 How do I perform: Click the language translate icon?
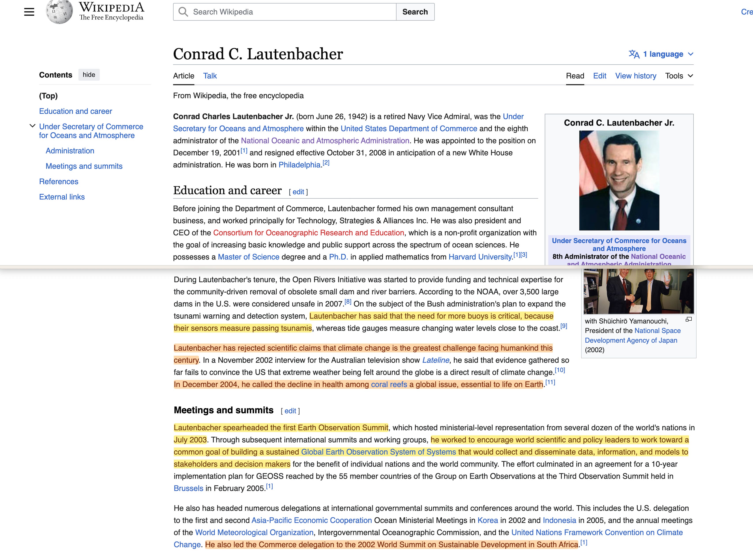(634, 54)
